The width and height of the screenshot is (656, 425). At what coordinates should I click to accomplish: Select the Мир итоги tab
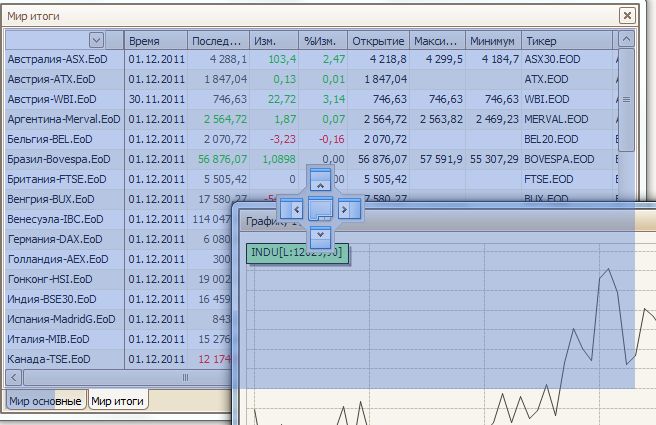coord(118,401)
